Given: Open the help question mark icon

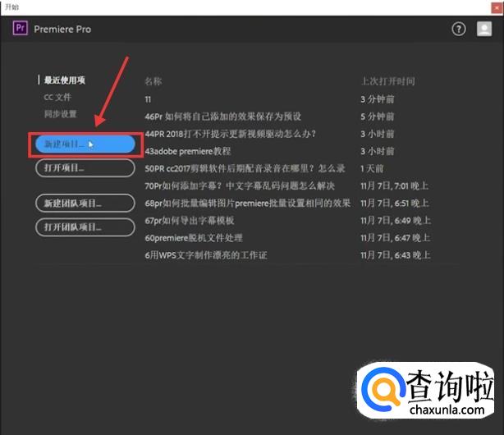Looking at the screenshot, I should (x=459, y=29).
